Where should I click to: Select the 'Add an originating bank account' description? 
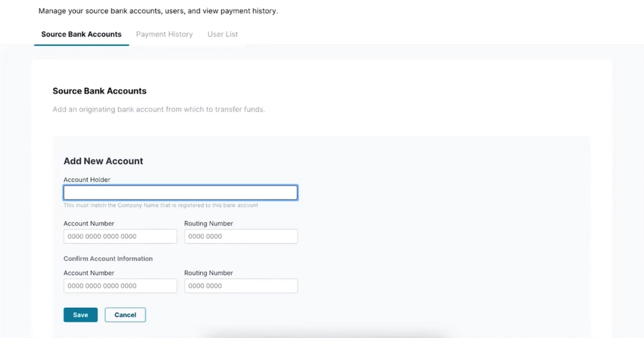coord(159,109)
